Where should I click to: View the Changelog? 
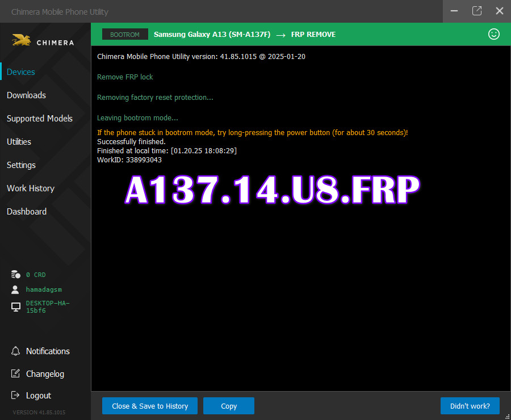click(x=45, y=374)
